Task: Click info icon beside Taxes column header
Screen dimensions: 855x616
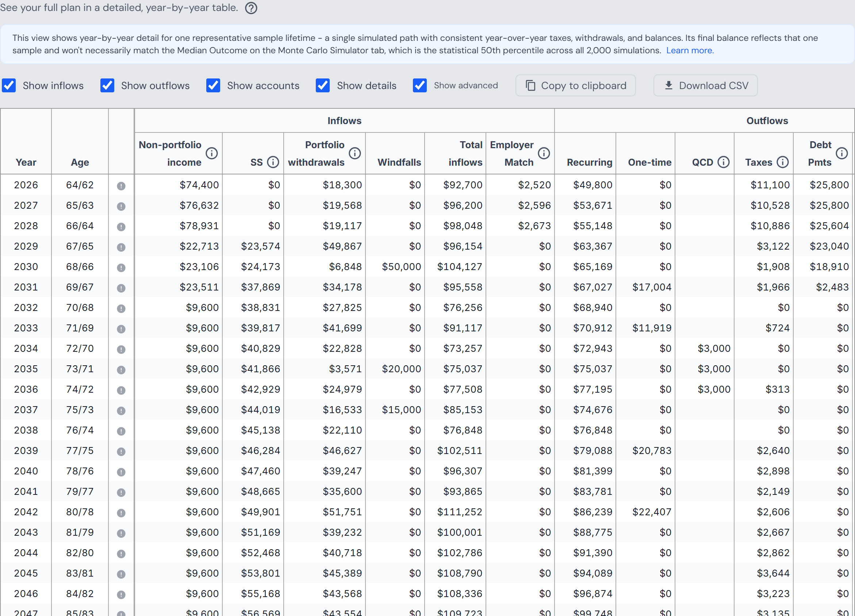Action: (783, 162)
